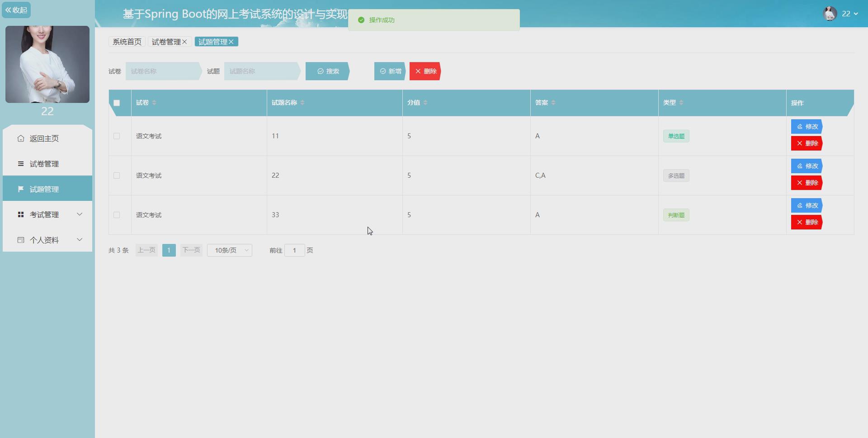Sort by the 分值 column arrows

point(425,103)
